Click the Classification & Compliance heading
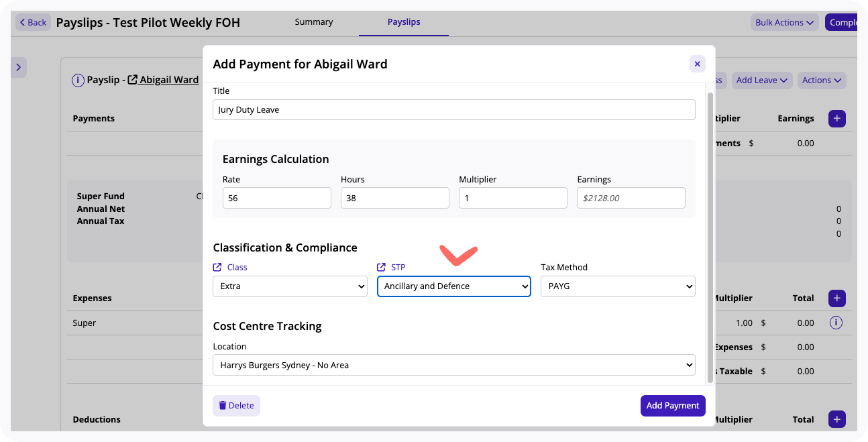868x442 pixels. point(285,247)
